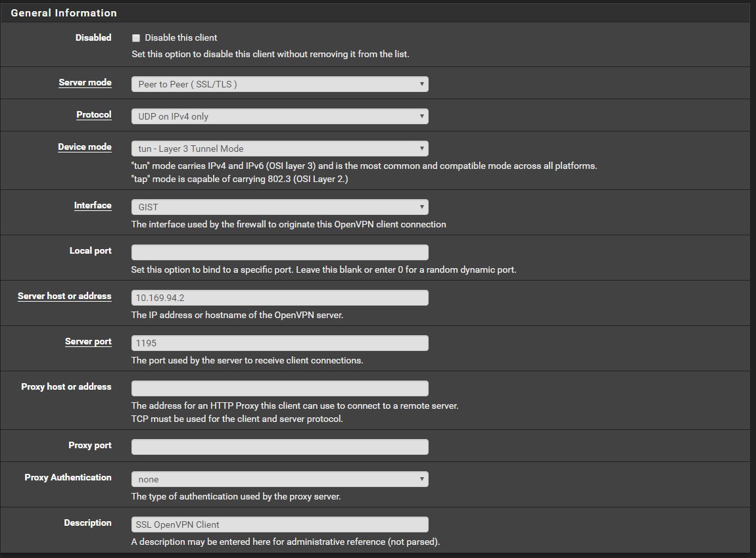Click the Proxy host or address field
The height and width of the screenshot is (558, 756).
(279, 388)
